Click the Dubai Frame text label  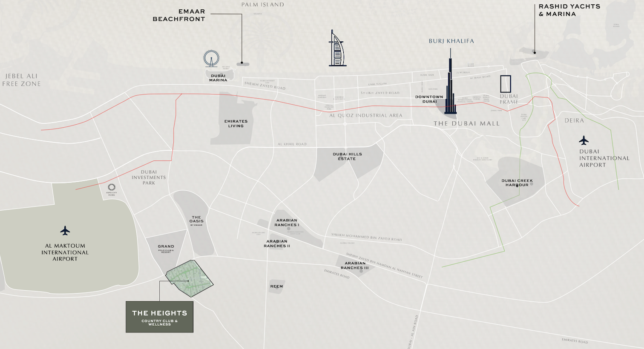[x=509, y=99]
